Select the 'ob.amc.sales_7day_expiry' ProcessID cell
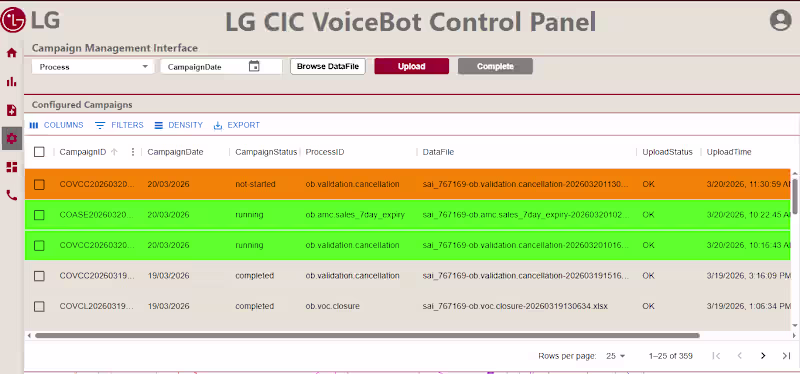The width and height of the screenshot is (800, 374). click(355, 215)
